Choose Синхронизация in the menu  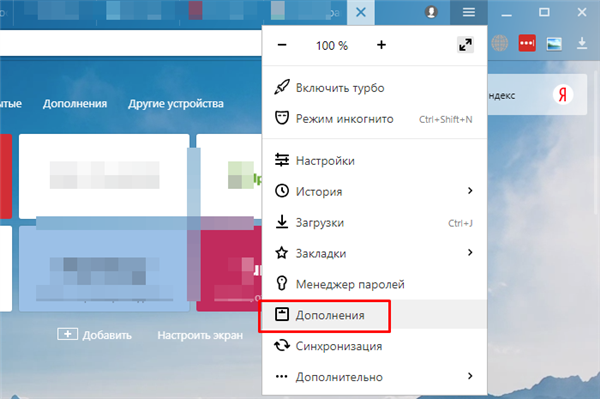click(375, 346)
